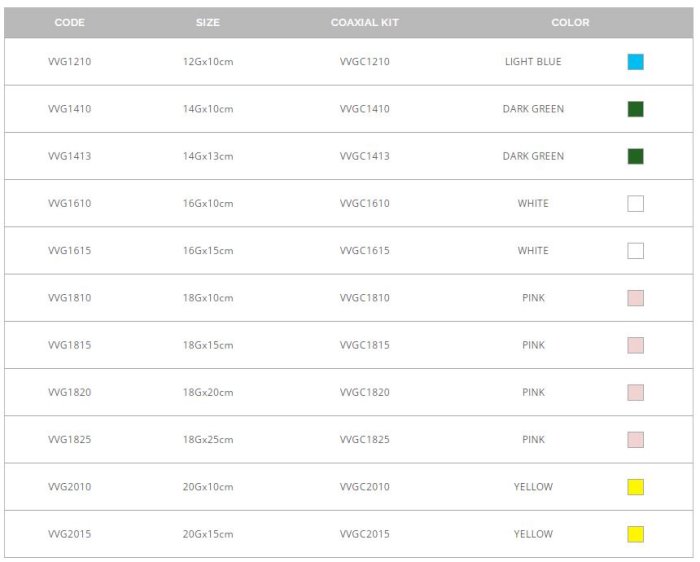Click the COLOR column header

click(570, 22)
